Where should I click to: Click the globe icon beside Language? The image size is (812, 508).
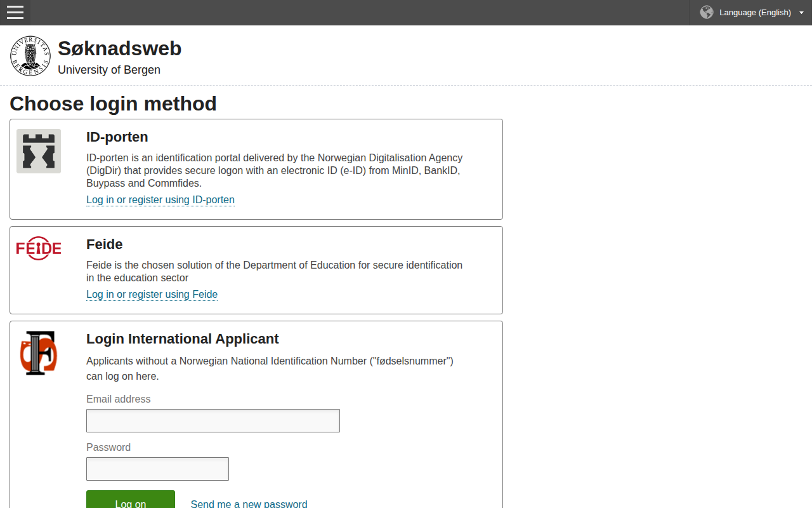(706, 13)
